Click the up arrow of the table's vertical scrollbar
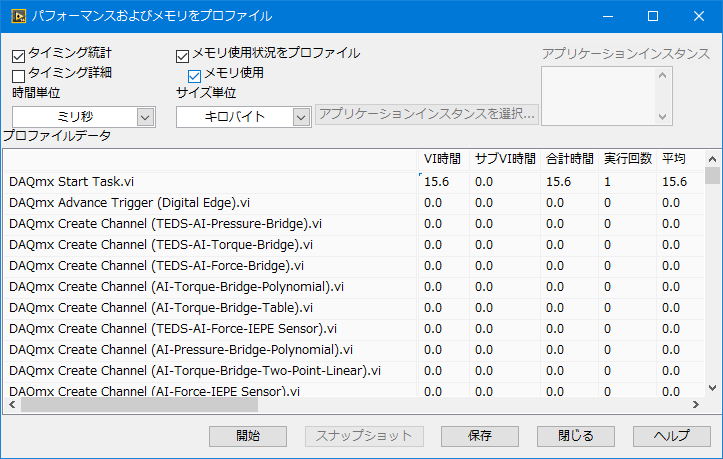This screenshot has height=459, width=723. (x=712, y=159)
